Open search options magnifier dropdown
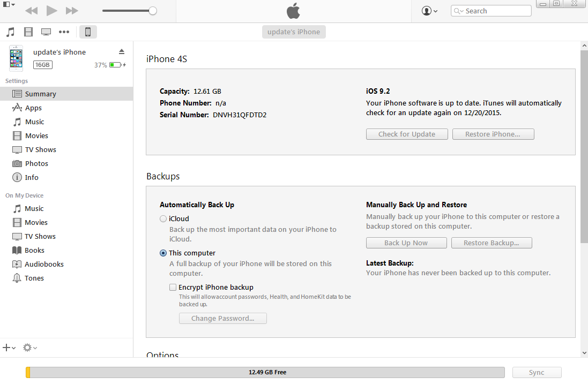588x385 pixels. point(459,11)
